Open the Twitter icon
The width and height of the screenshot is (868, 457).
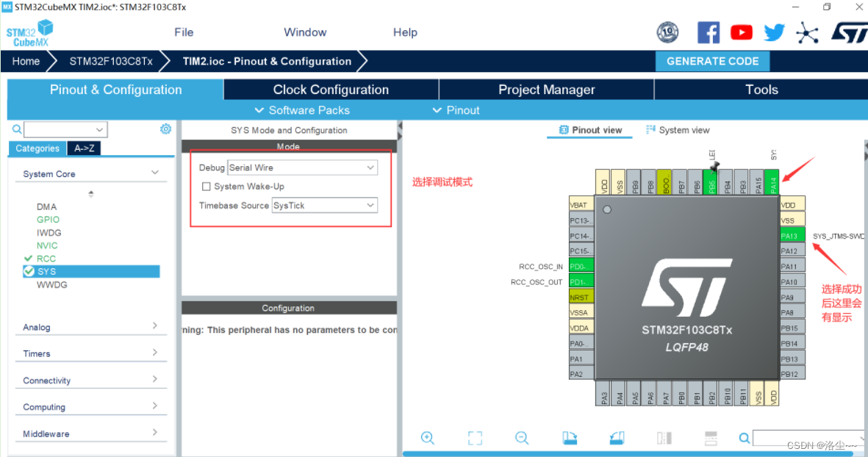pyautogui.click(x=774, y=32)
